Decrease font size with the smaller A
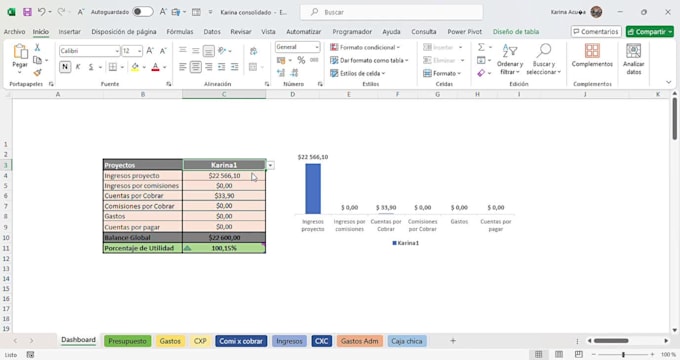This screenshot has width=680, height=360. tap(163, 51)
